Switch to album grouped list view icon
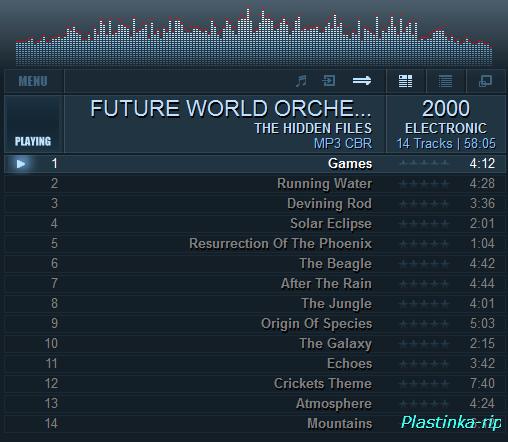508x442 pixels. (x=405, y=81)
